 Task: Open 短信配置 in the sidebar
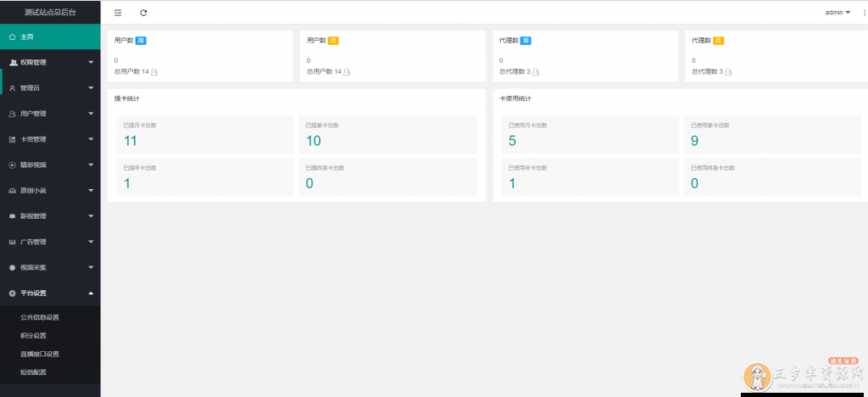[x=33, y=372]
